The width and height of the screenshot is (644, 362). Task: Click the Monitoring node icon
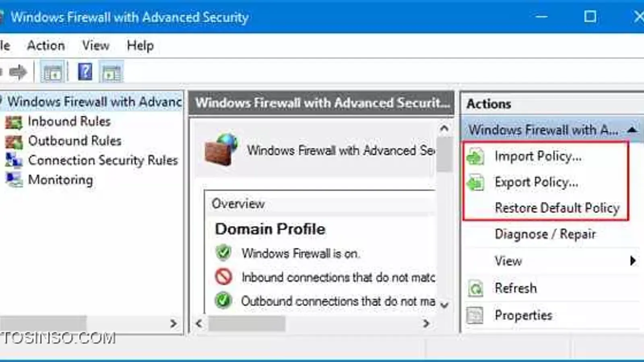(x=14, y=180)
